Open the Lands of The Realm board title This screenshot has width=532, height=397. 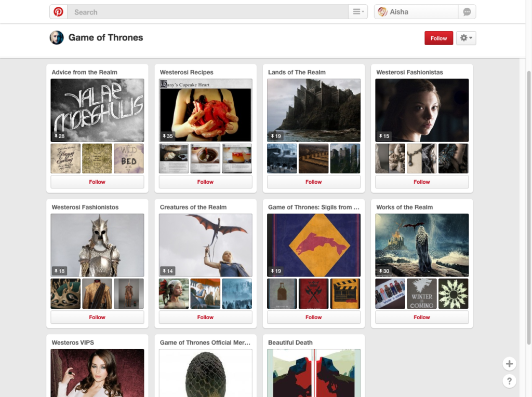click(297, 72)
